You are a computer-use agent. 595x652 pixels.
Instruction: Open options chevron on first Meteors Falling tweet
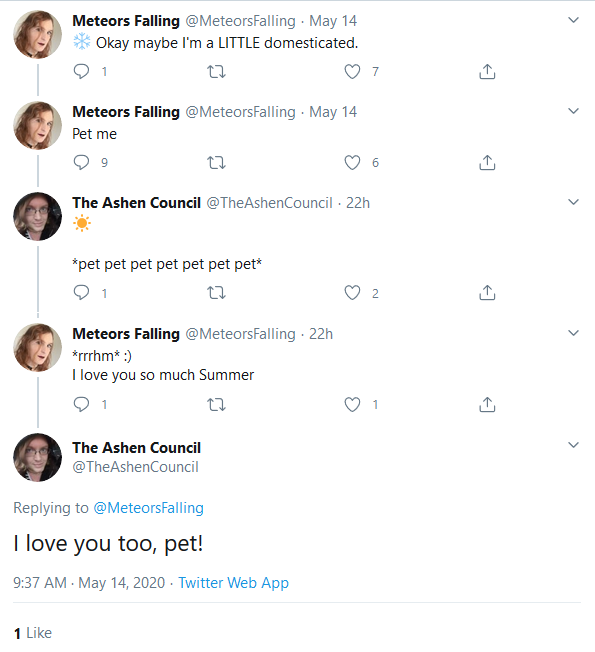573,20
